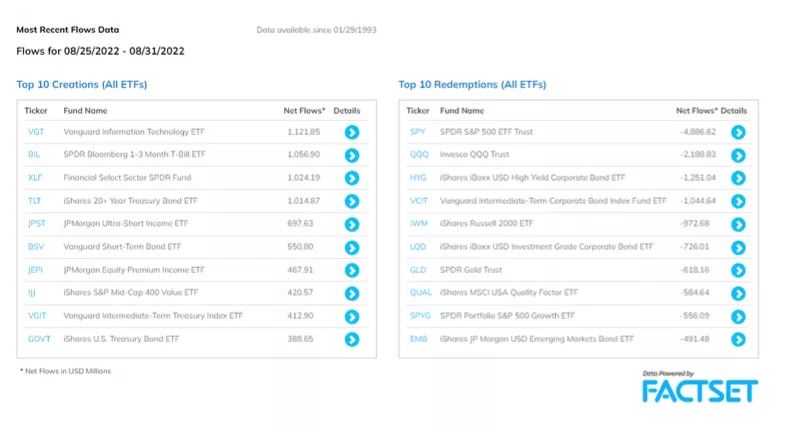Open the XLF ticker link
This screenshot has width=800, height=432.
point(35,177)
